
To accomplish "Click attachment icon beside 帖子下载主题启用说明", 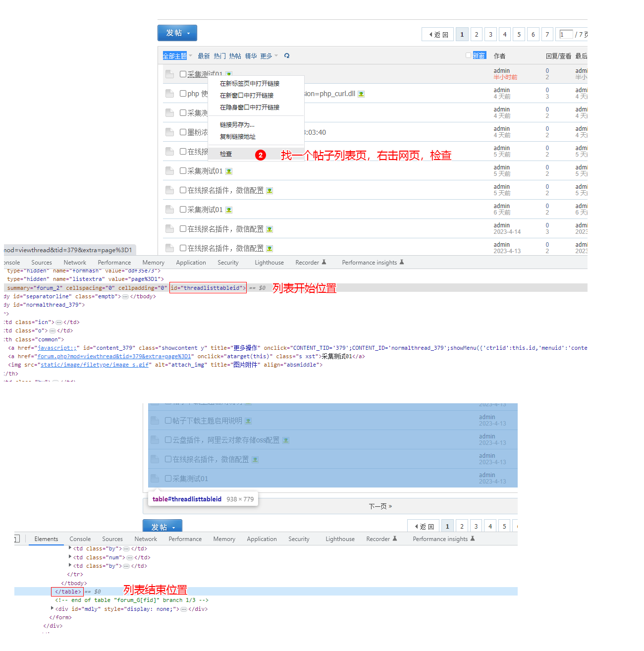I will (x=248, y=421).
